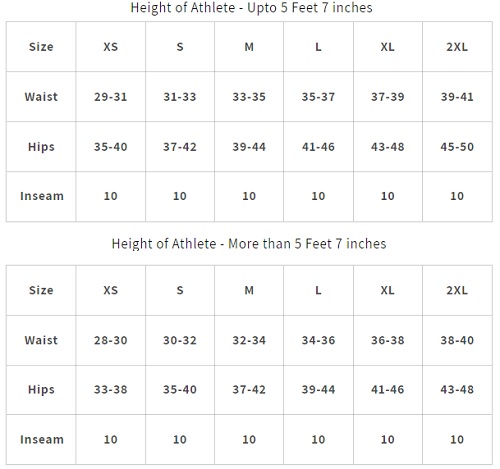The image size is (500, 469).
Task: Select the Size label in the second table
Action: [x=41, y=290]
